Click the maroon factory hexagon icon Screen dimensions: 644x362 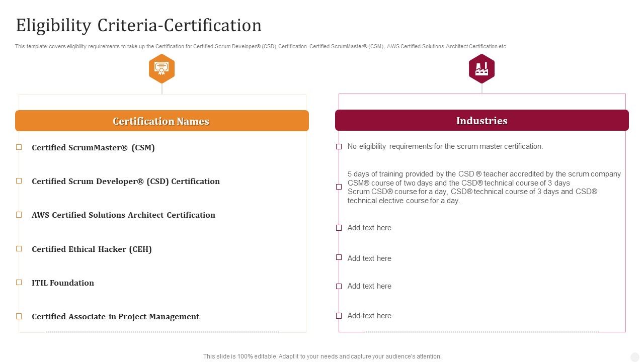pyautogui.click(x=481, y=69)
